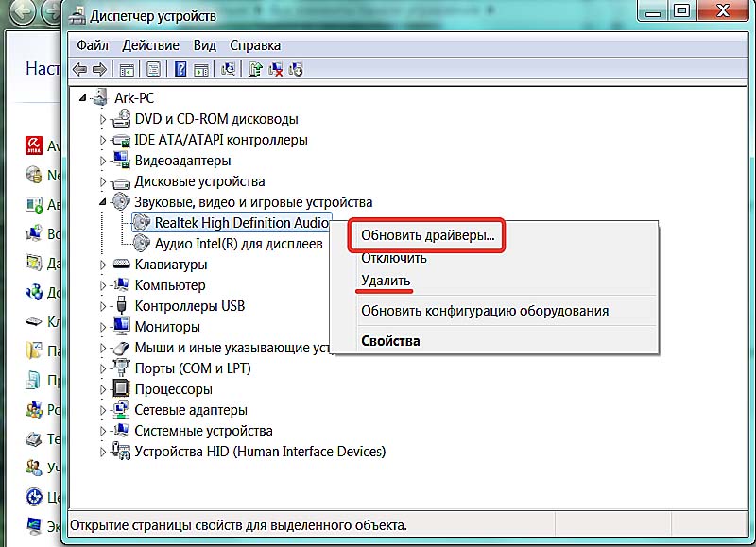Viewport: 756px width, 547px height.
Task: Open the Файл menu
Action: pos(92,44)
